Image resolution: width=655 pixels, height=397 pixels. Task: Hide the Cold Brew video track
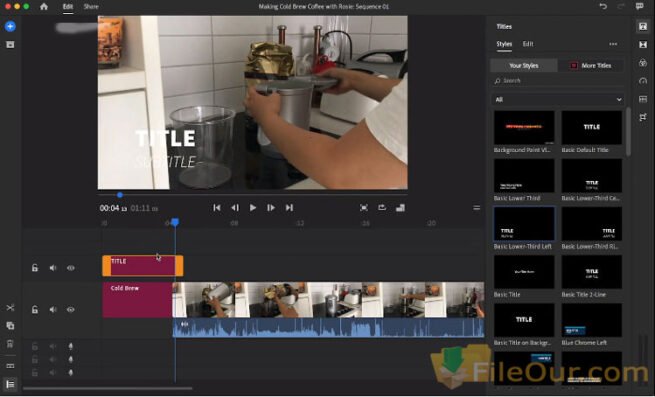[71, 310]
